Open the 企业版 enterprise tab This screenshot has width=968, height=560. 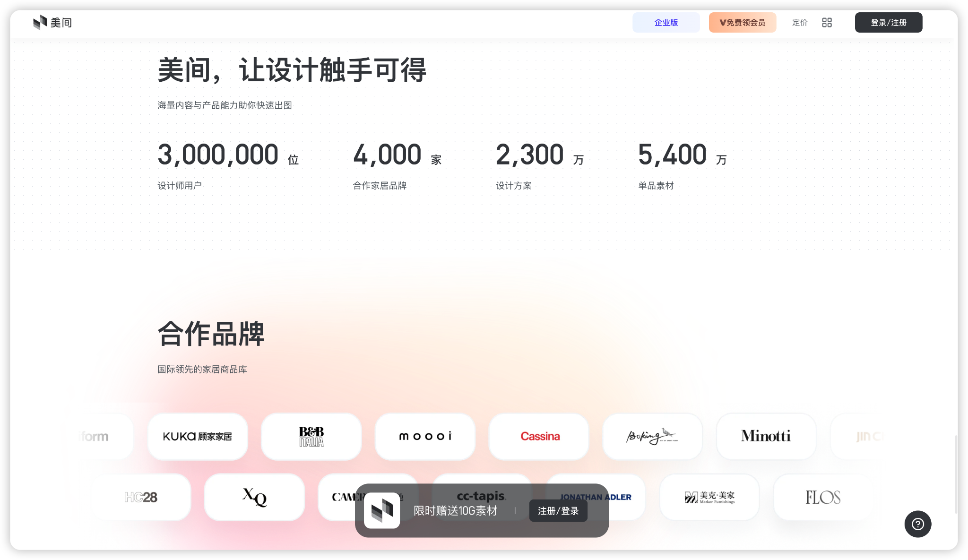(x=666, y=23)
